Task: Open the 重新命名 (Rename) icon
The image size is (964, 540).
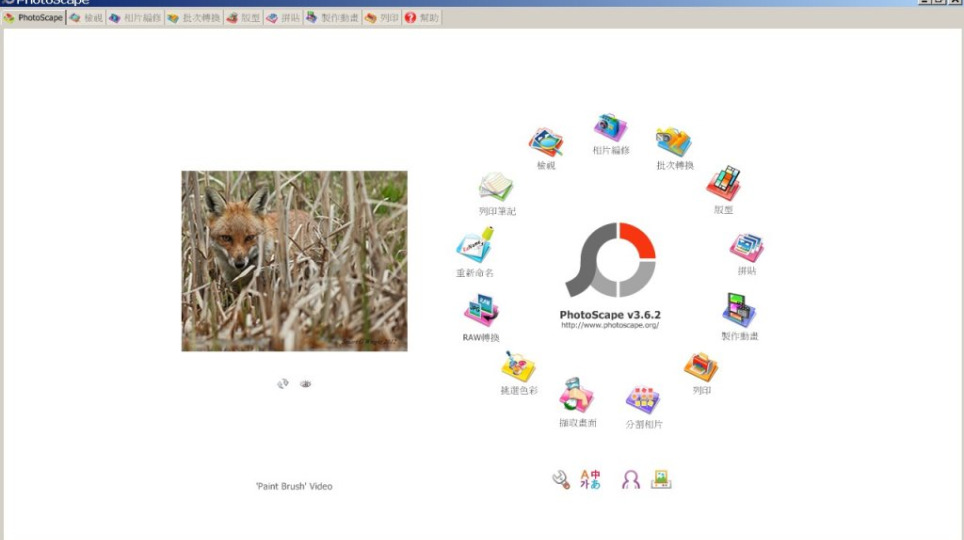Action: (x=475, y=246)
